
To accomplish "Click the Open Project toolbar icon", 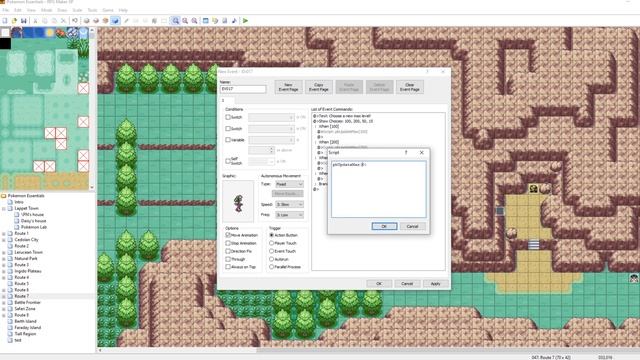I will pyautogui.click(x=14, y=20).
